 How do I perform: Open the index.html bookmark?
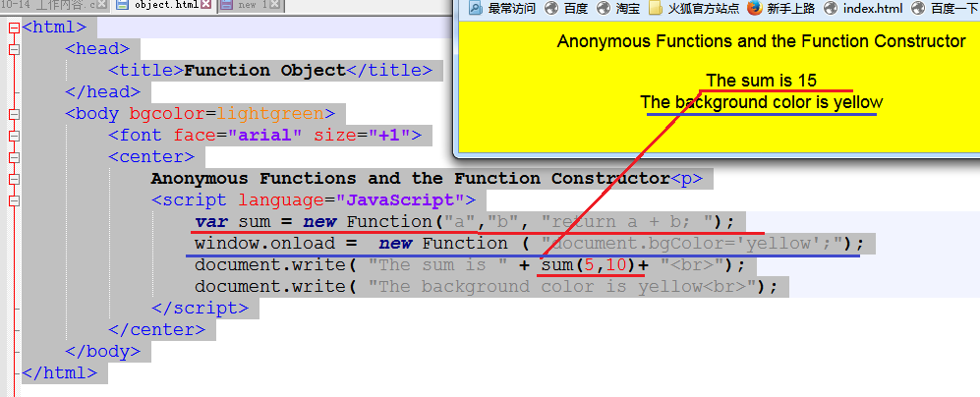(863, 8)
